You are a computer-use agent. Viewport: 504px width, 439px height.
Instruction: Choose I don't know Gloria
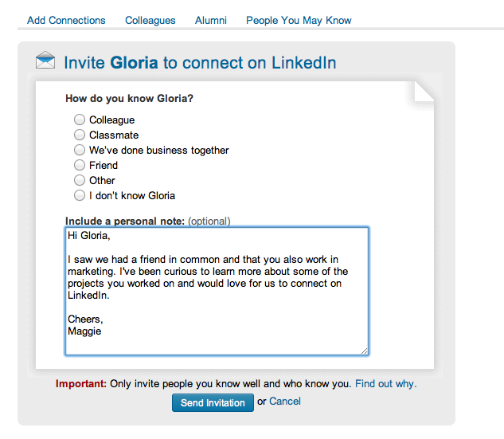click(80, 195)
